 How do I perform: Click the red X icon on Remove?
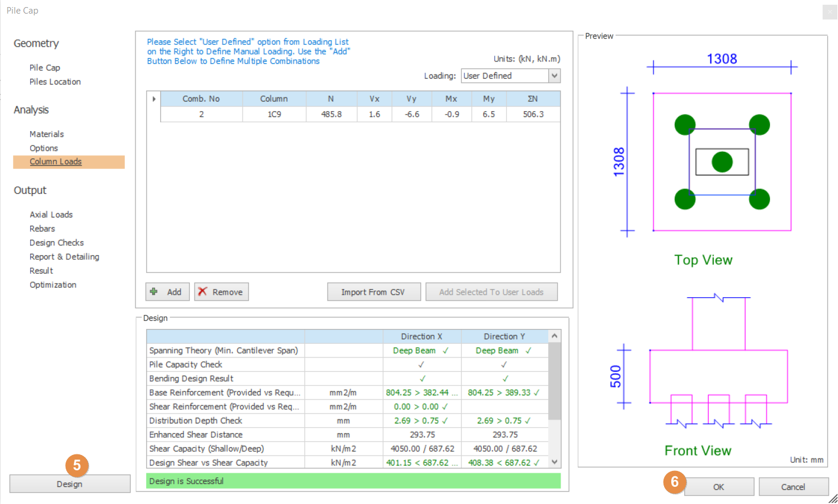[203, 291]
